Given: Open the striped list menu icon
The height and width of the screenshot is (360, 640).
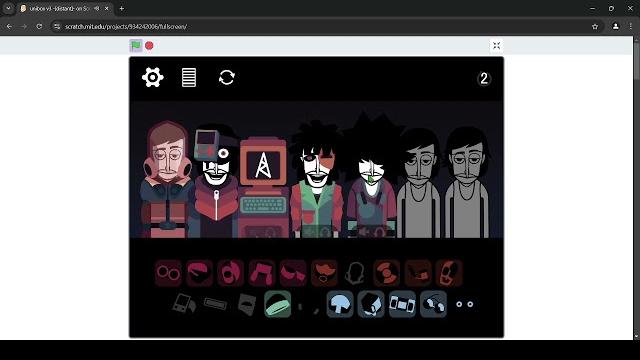Looking at the screenshot, I should (189, 77).
